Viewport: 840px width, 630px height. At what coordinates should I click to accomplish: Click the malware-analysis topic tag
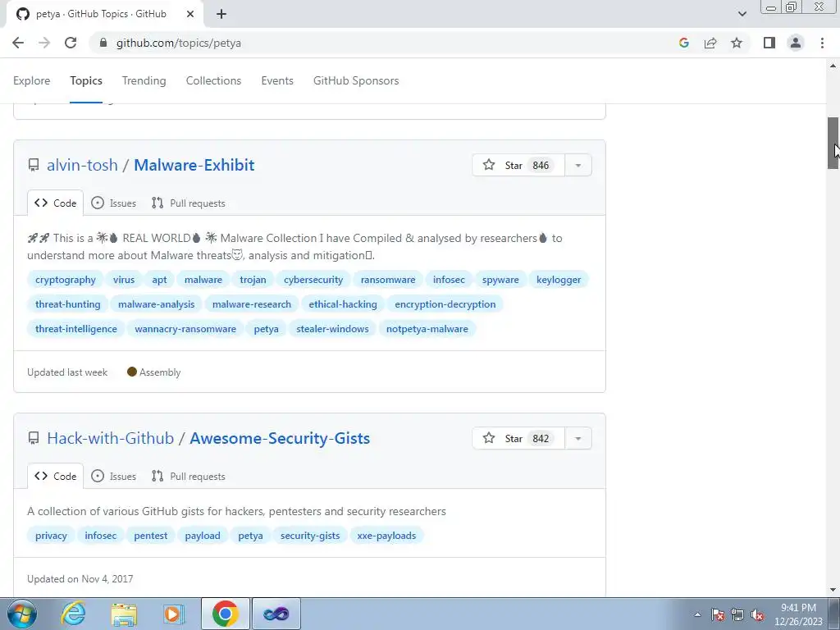[x=157, y=304]
